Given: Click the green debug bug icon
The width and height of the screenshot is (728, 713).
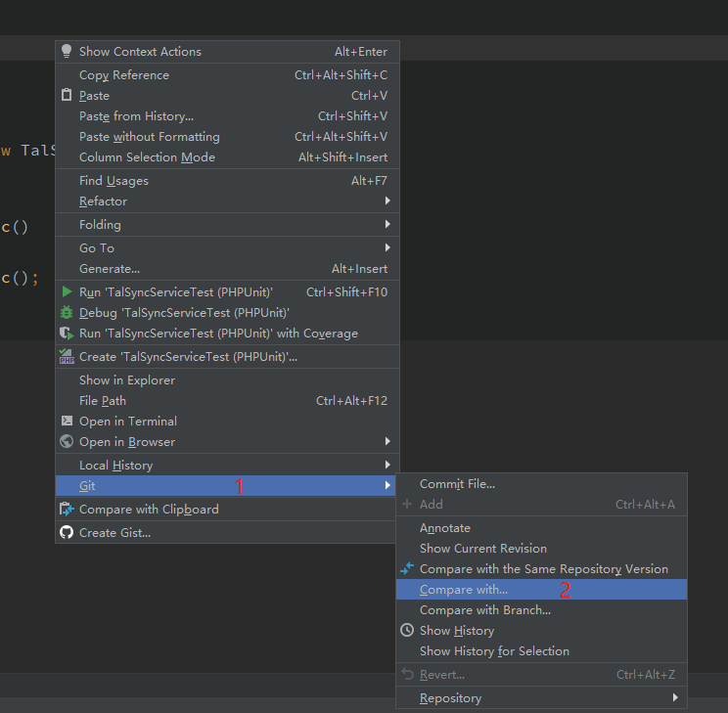Looking at the screenshot, I should (x=67, y=312).
